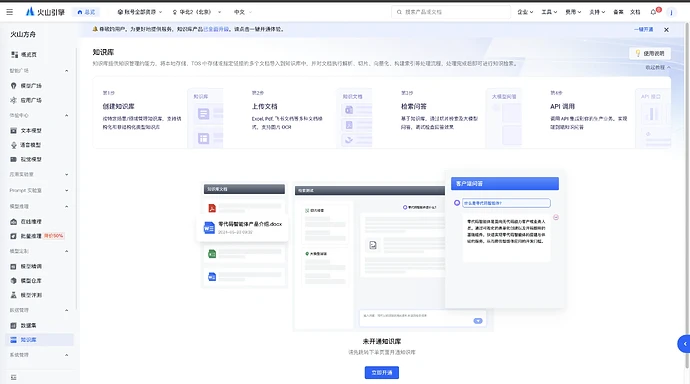Open 模型仓库 sidebar item
Viewport: 690px width, 384px height.
tap(26, 280)
